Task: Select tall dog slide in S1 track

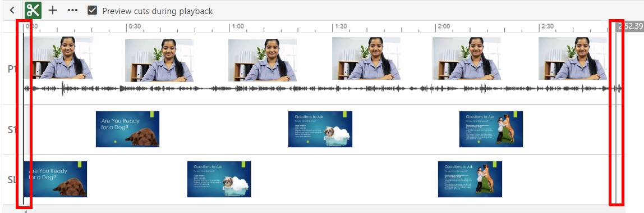Action: coord(491,129)
